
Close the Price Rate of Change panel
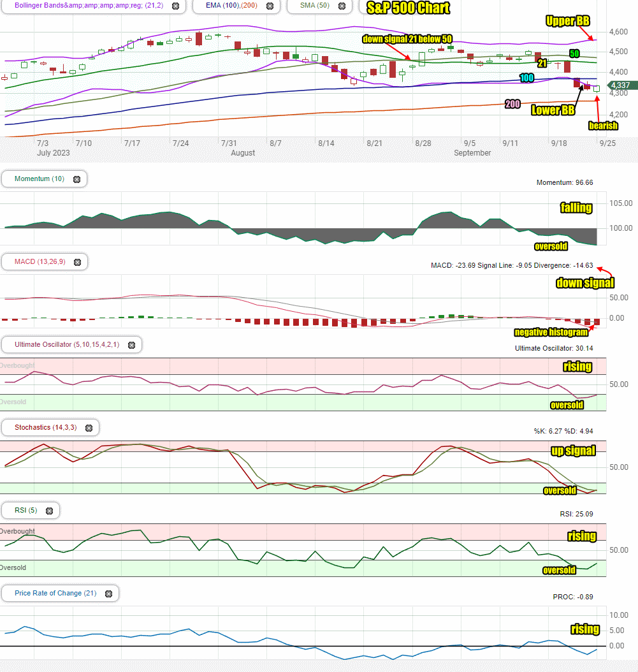click(x=108, y=594)
